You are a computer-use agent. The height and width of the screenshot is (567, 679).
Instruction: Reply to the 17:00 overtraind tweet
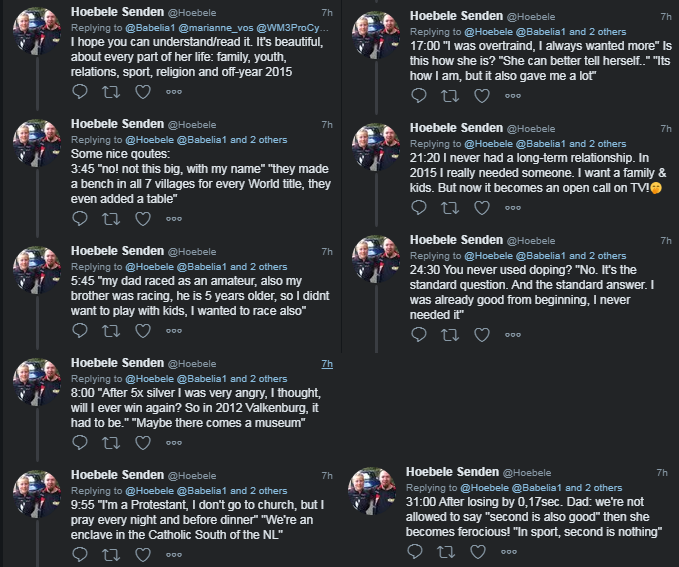click(421, 95)
